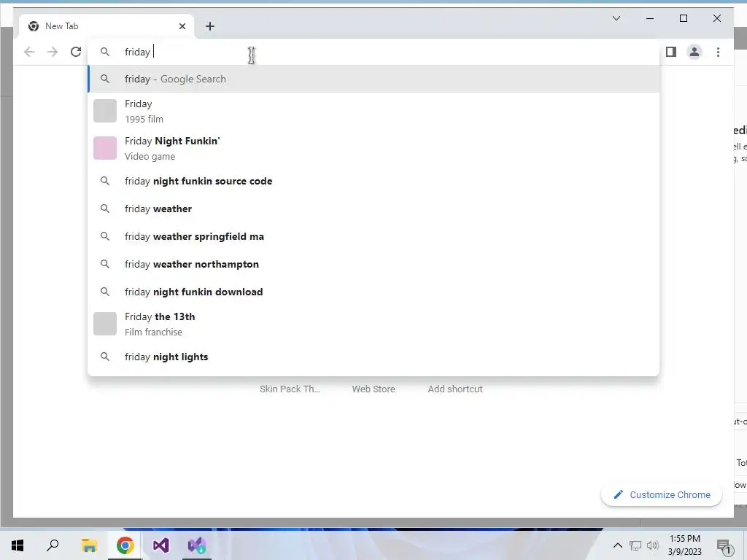The width and height of the screenshot is (747, 560).
Task: Open the profile avatar menu
Action: point(694,52)
